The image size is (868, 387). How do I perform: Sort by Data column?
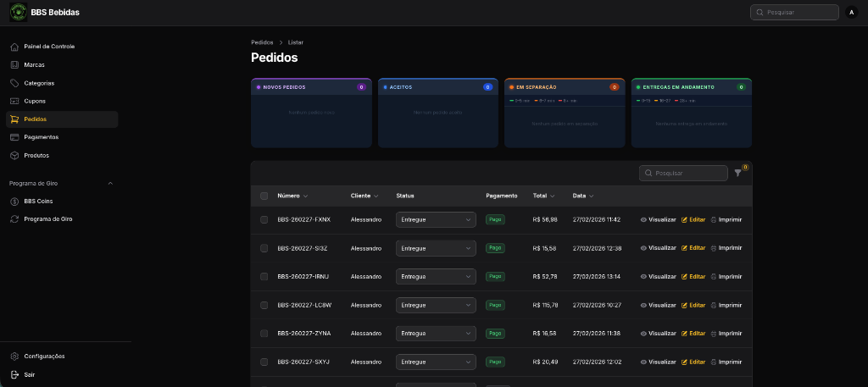[x=583, y=196]
